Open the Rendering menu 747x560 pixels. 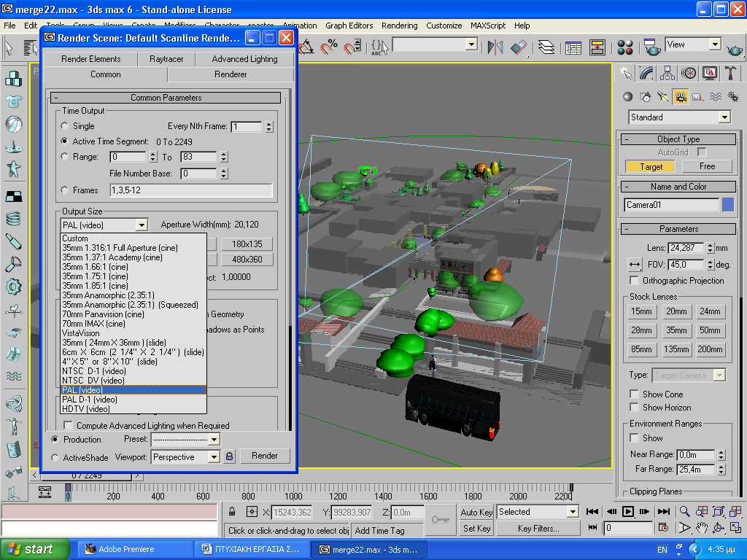coord(399,26)
